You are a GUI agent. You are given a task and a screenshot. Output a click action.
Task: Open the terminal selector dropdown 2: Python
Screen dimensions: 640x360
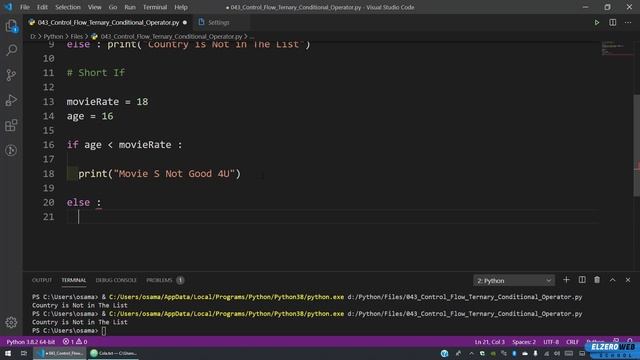click(x=514, y=281)
